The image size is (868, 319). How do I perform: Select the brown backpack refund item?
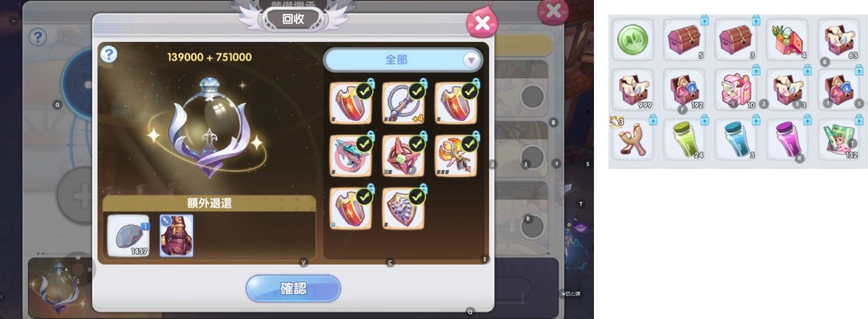pos(177,236)
